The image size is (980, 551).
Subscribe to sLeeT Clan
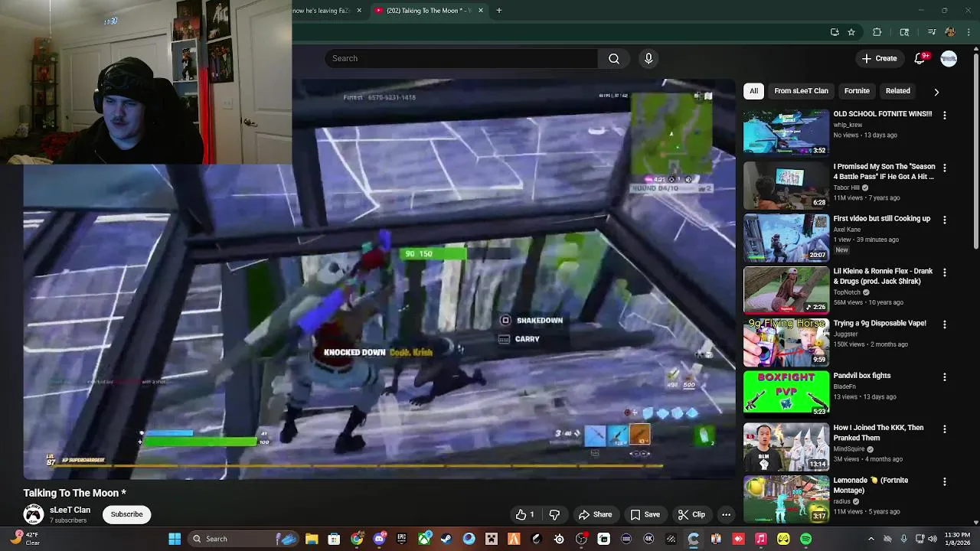click(126, 514)
